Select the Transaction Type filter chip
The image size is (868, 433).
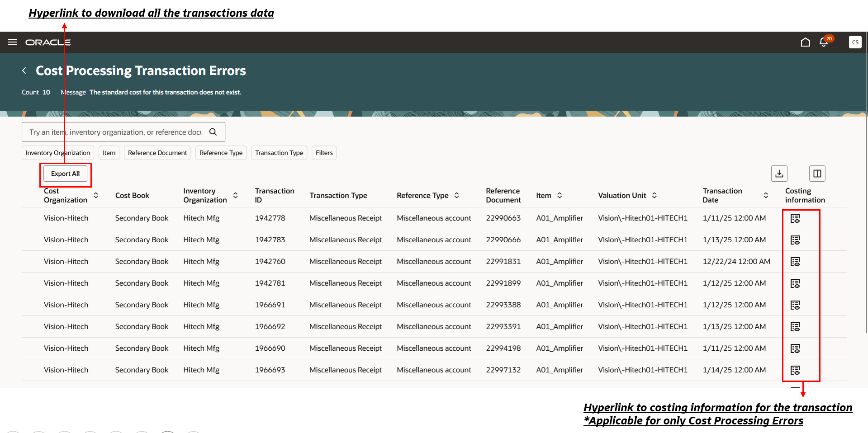pos(279,153)
